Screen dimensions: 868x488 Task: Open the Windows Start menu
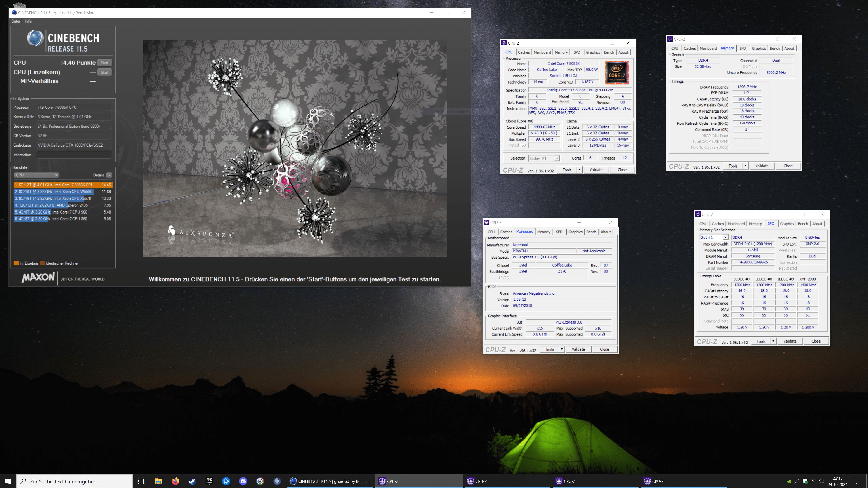tap(8, 481)
